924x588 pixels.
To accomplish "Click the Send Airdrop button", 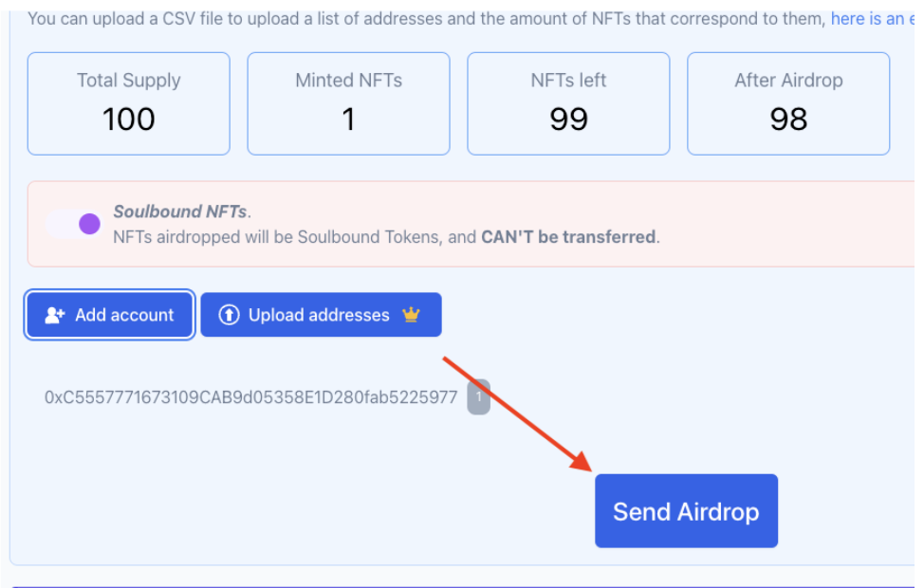I will point(686,511).
